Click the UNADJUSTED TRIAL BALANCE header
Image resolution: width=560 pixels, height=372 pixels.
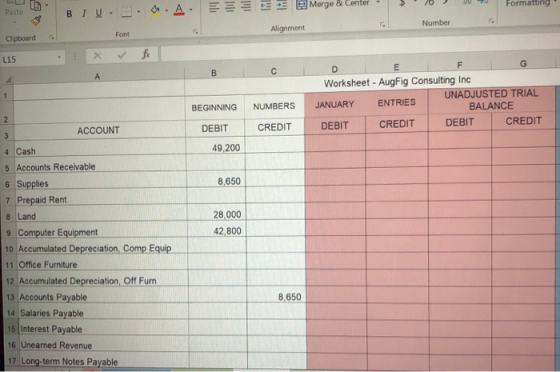point(491,100)
